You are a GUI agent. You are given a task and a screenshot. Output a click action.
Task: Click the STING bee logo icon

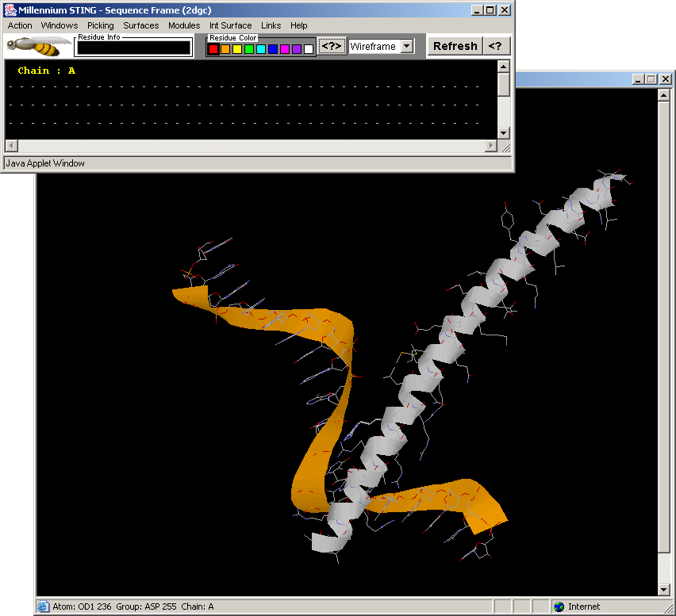tap(39, 46)
